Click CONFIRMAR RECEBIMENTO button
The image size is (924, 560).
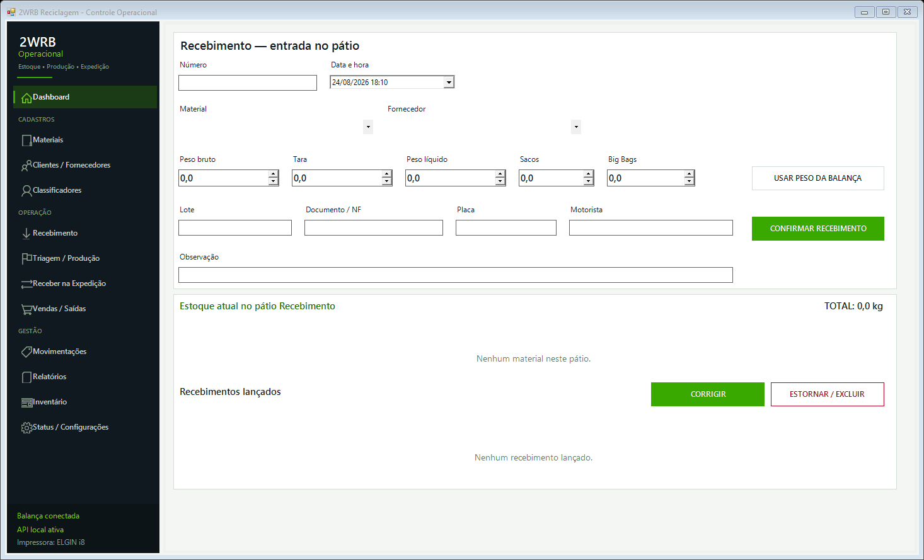pyautogui.click(x=818, y=229)
